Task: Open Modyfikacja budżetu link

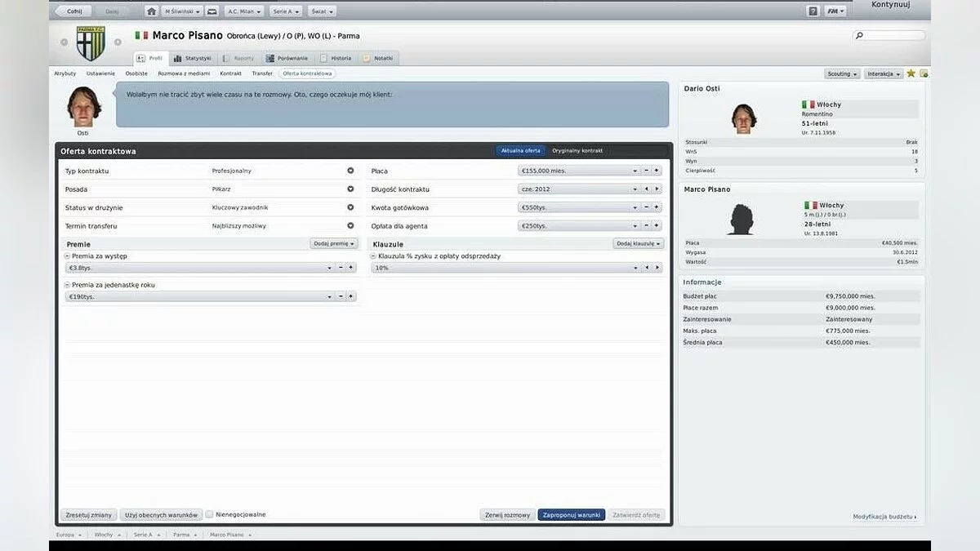Action: tap(884, 517)
